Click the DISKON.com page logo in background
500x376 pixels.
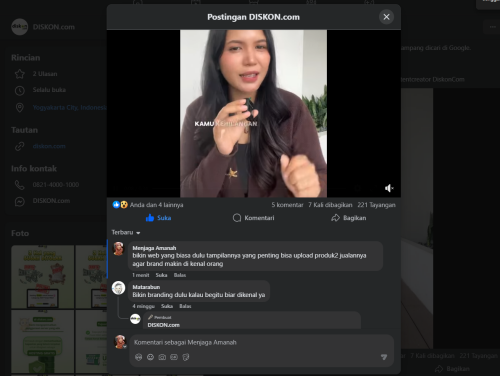point(19,27)
